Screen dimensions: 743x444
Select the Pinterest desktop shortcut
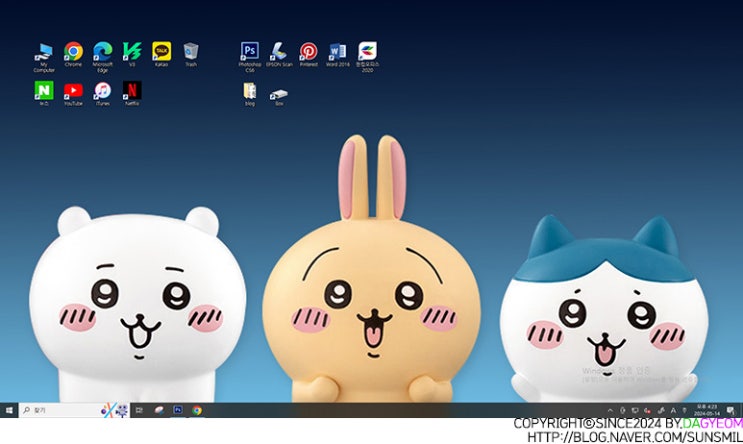coord(308,54)
